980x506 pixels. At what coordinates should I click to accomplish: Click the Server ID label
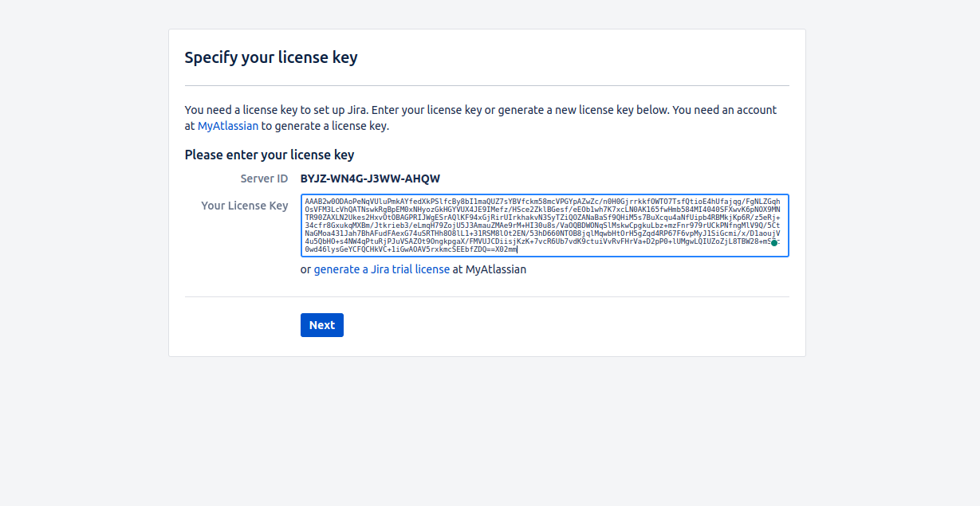coord(264,178)
